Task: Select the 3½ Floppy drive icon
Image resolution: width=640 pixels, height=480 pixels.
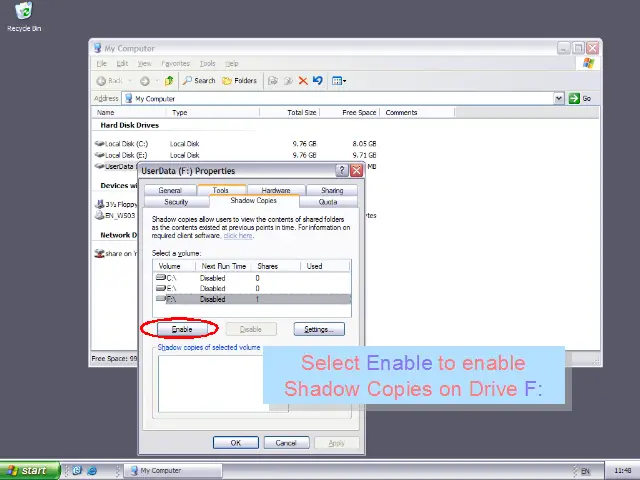Action: click(x=100, y=204)
